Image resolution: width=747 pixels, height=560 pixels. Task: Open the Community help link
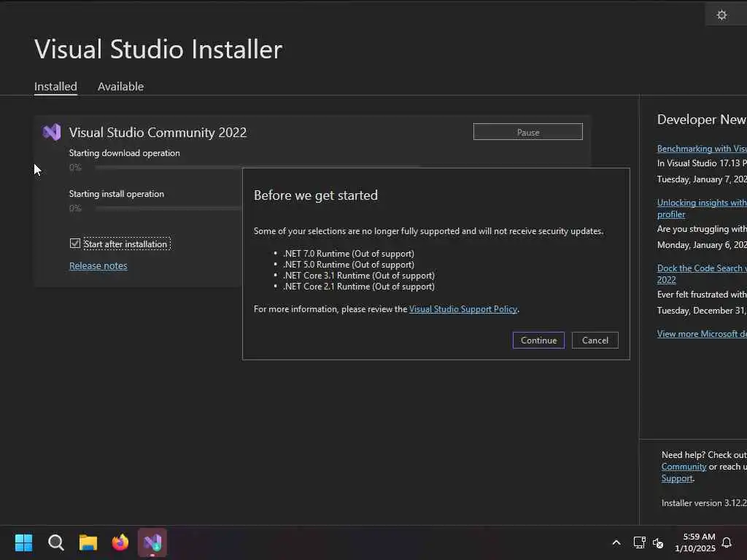point(684,467)
